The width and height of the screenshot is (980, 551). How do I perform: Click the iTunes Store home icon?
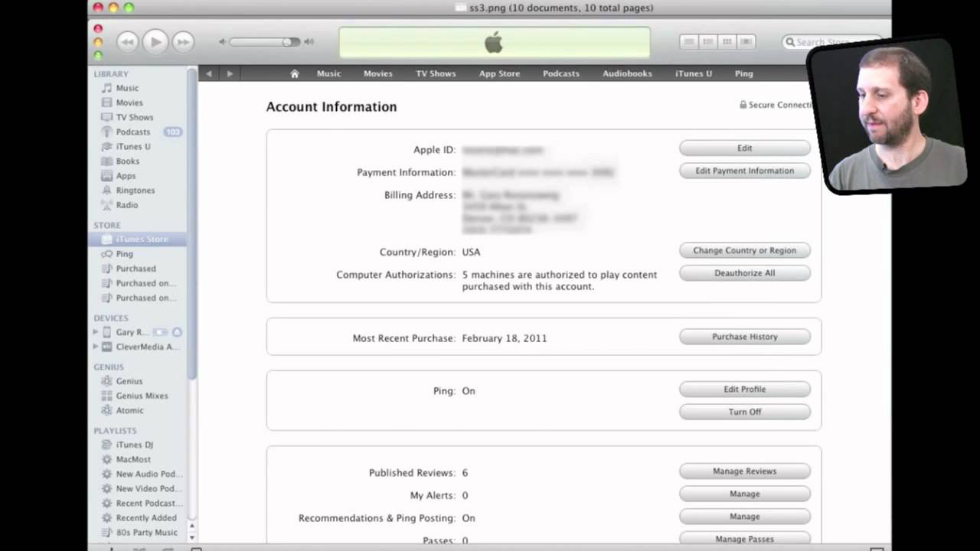pyautogui.click(x=295, y=73)
